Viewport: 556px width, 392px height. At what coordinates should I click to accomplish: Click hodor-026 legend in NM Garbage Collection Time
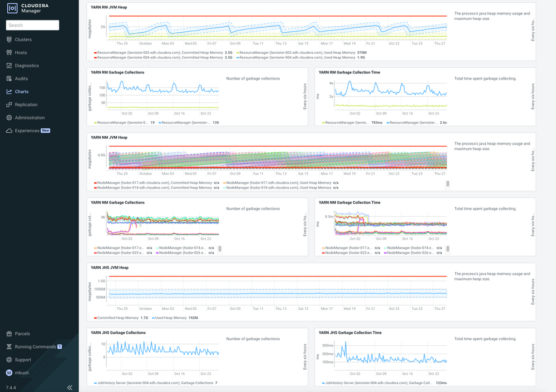pos(413,253)
